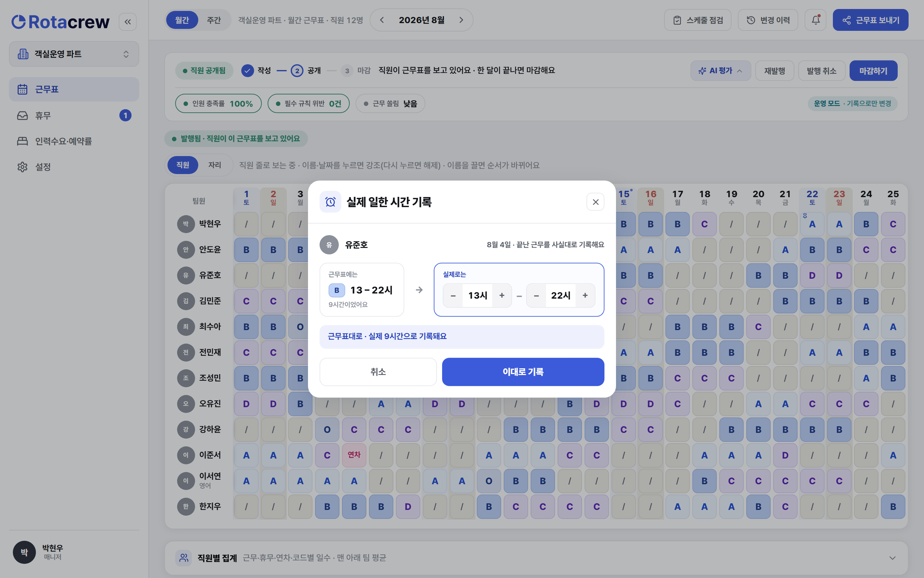
Task: Click the 13시 start time value
Action: [478, 295]
